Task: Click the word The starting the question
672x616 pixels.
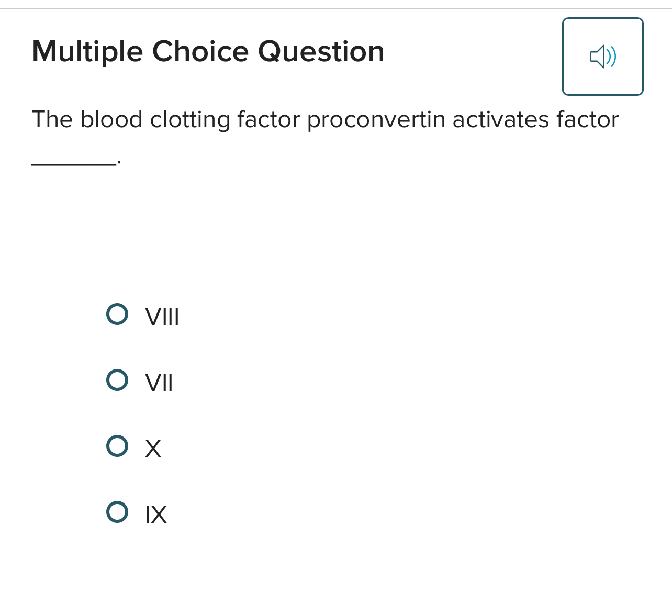Action: pyautogui.click(x=52, y=120)
